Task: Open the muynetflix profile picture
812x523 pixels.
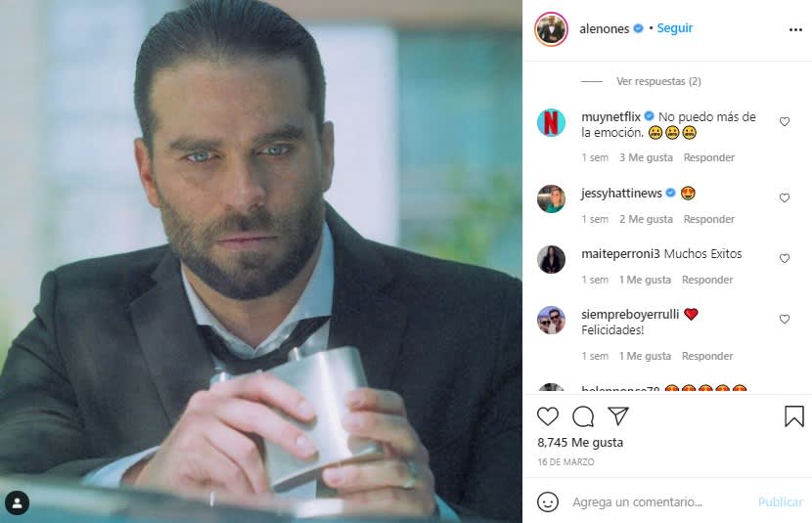Action: click(x=551, y=123)
